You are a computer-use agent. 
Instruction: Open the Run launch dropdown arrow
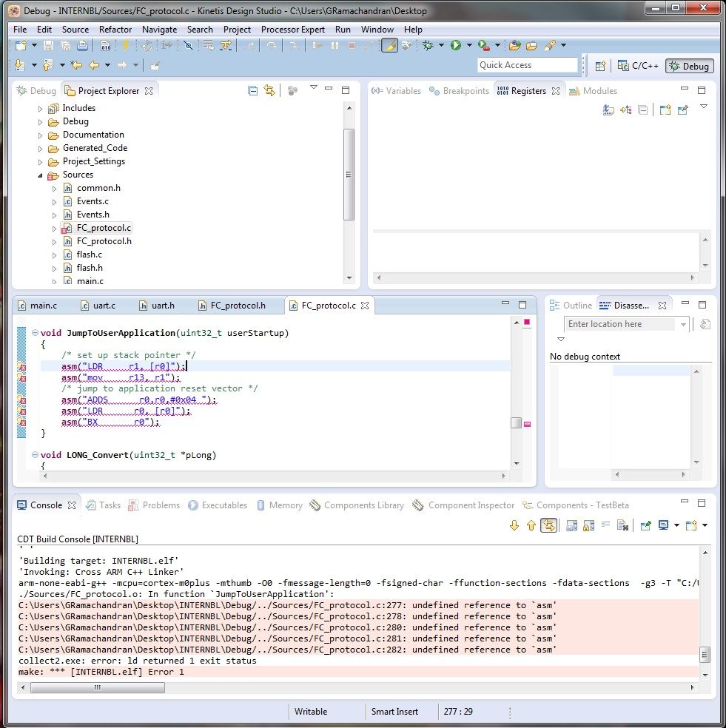(x=469, y=46)
